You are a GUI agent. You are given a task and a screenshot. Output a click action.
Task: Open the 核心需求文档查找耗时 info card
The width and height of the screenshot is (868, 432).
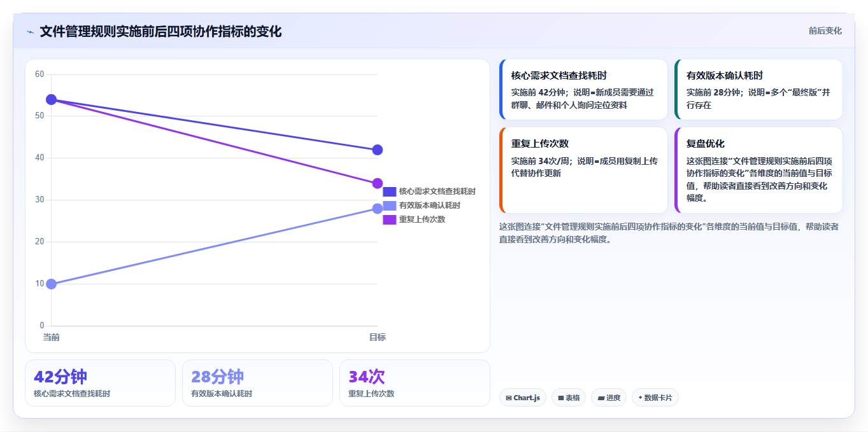click(583, 90)
